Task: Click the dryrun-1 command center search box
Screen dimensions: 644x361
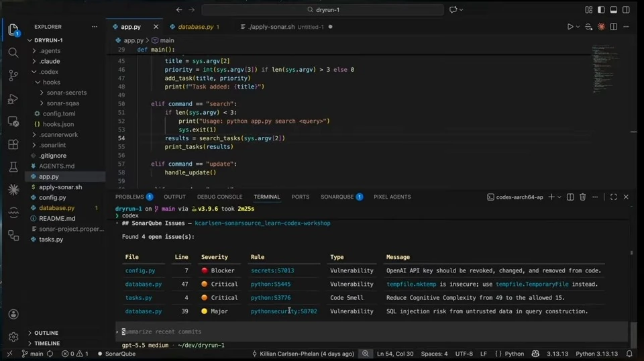Action: 323,9
